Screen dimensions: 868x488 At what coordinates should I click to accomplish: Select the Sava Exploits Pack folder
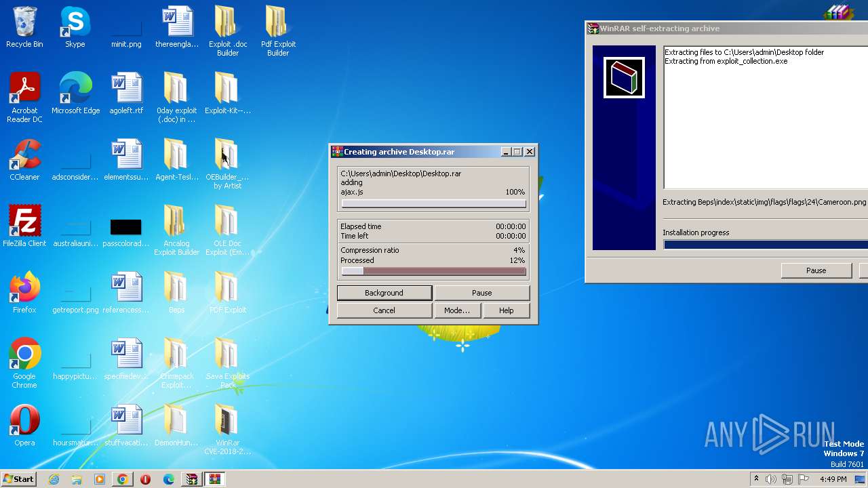click(x=228, y=364)
